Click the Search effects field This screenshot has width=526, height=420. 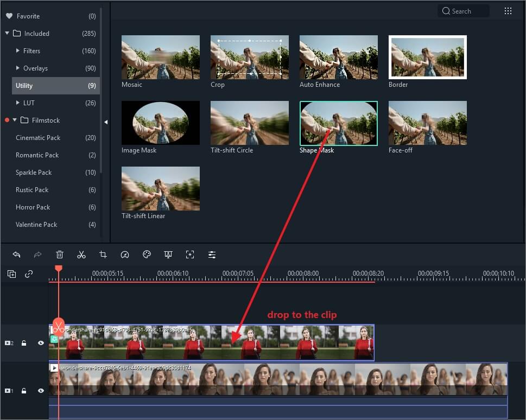coord(463,11)
